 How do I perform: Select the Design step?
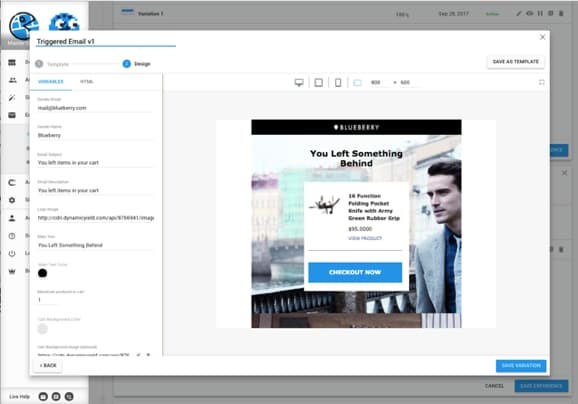tap(137, 64)
